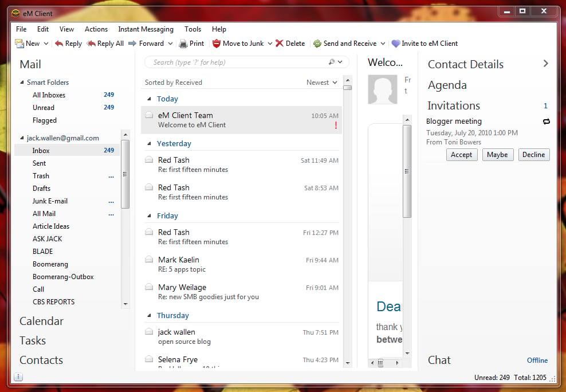Switch to the Calendar section
Viewport: 566px width, 392px height.
click(41, 321)
